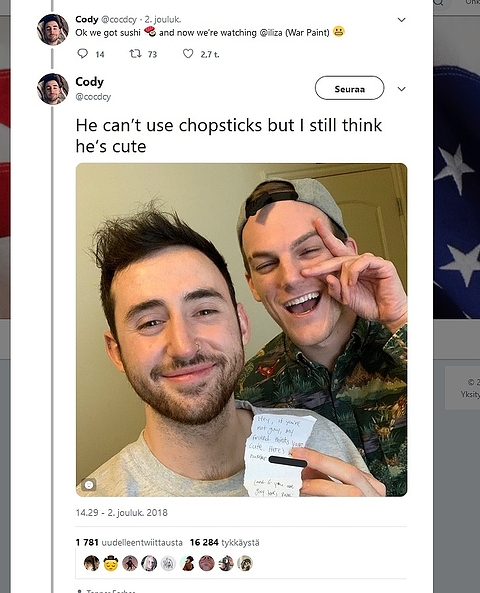
Task: Click Cody's avatar on the main tweet
Action: 53,89
